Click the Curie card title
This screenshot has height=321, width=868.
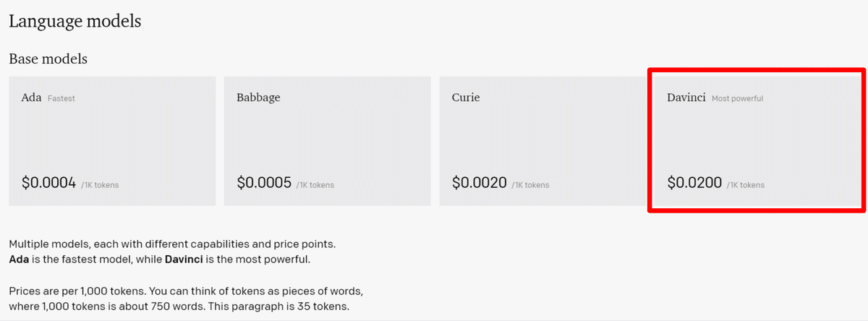pyautogui.click(x=466, y=98)
